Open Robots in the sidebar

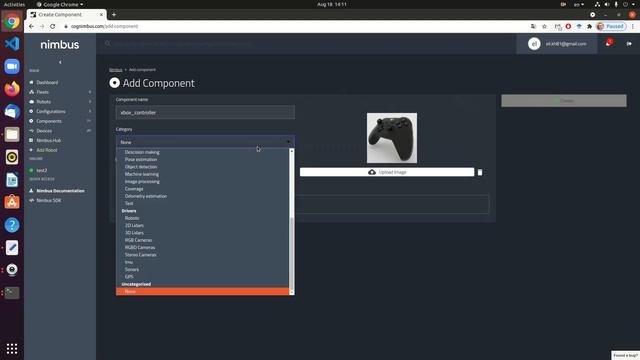(43, 102)
